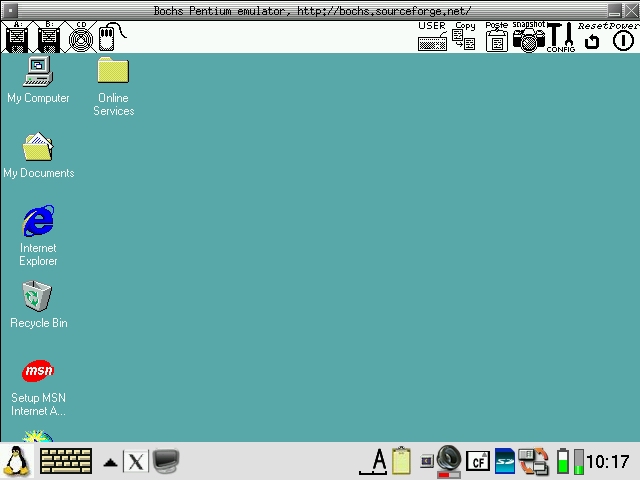640x480 pixels.
Task: Click the Reset emulator button
Action: pos(592,37)
